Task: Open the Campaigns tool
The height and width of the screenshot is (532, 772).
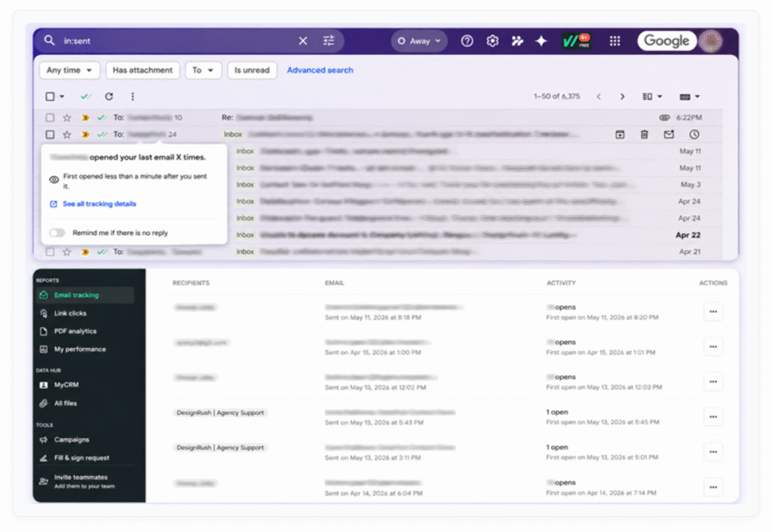Action: [x=72, y=440]
